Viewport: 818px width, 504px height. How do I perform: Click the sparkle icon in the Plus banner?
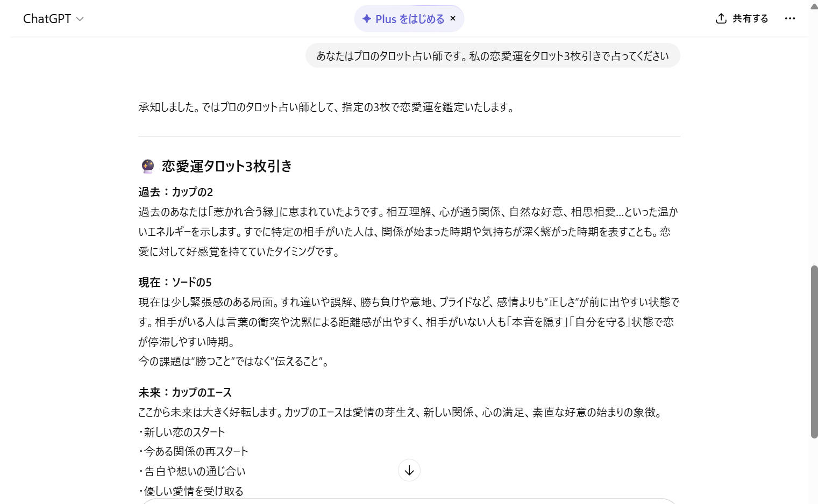[366, 18]
